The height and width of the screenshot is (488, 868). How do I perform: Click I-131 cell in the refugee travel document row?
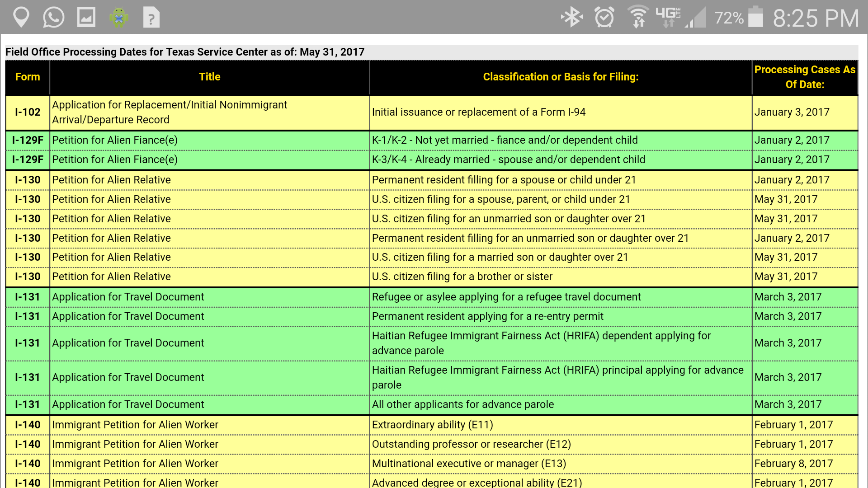click(x=28, y=297)
